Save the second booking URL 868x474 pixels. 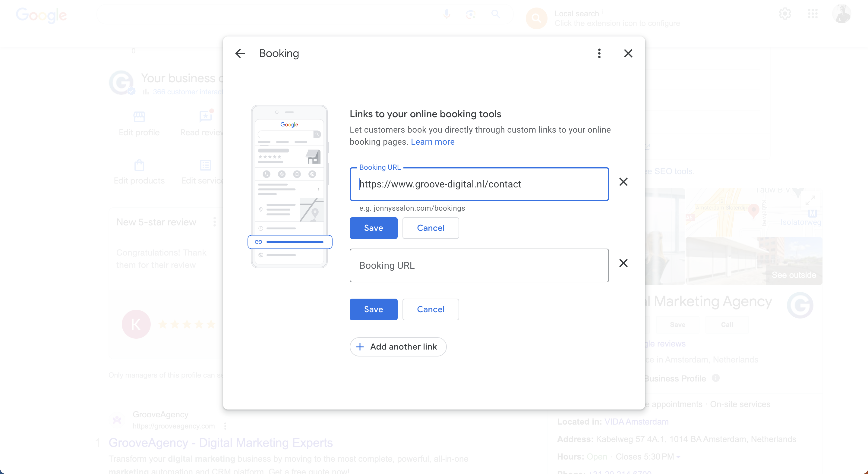click(373, 309)
